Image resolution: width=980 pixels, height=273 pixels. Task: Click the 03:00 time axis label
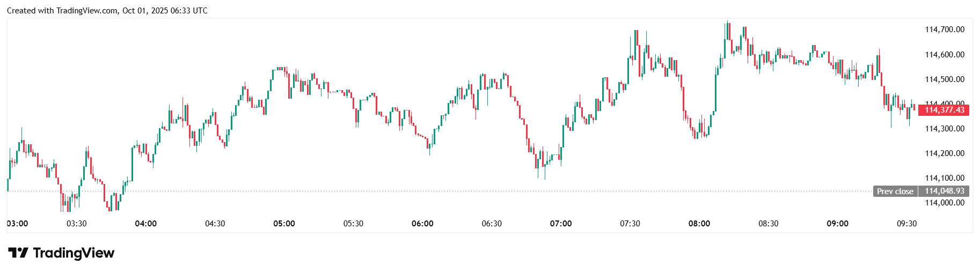17,224
